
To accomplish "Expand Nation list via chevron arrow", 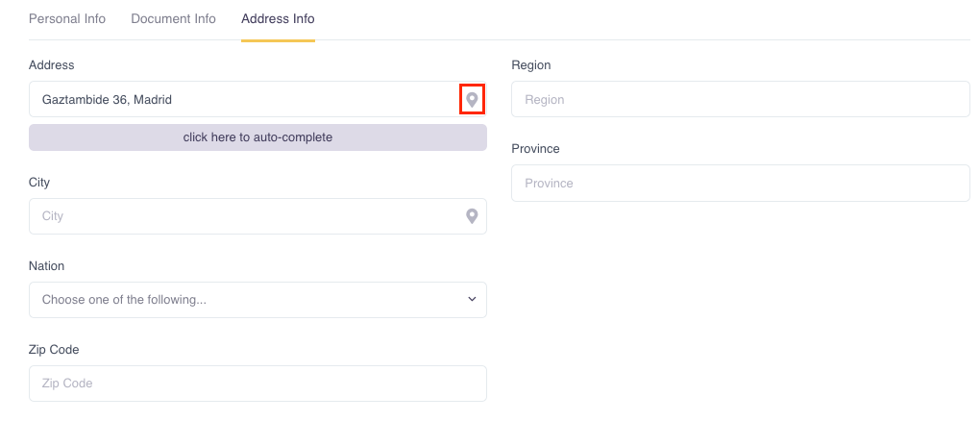I will (472, 299).
